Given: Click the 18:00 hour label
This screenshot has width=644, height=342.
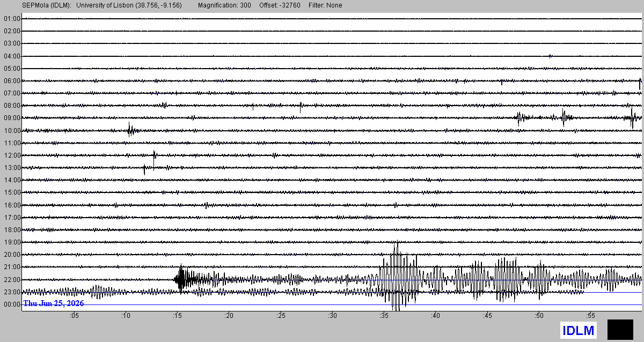Looking at the screenshot, I should (12, 230).
